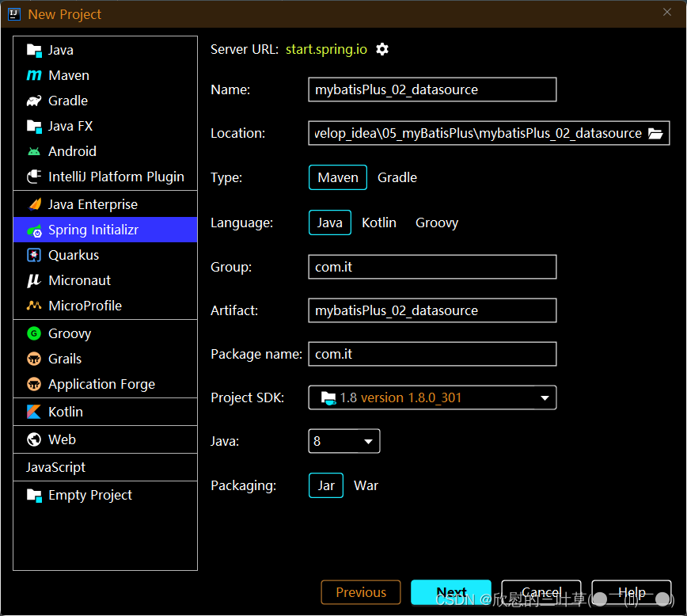Select Gradle project type
Image resolution: width=687 pixels, height=616 pixels.
[397, 177]
